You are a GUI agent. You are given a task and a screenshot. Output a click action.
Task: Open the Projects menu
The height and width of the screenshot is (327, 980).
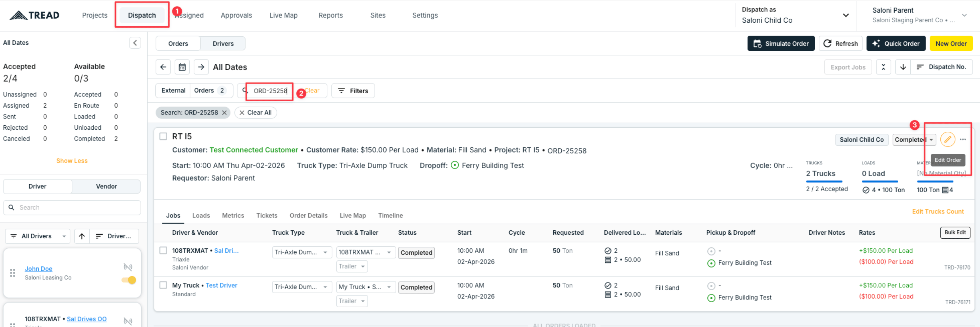click(95, 15)
